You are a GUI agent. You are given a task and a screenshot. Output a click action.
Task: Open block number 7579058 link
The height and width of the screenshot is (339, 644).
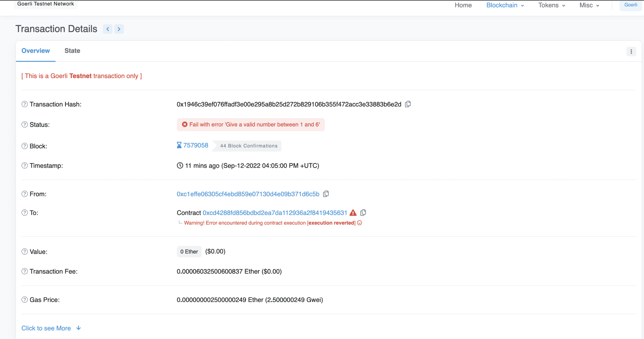195,145
